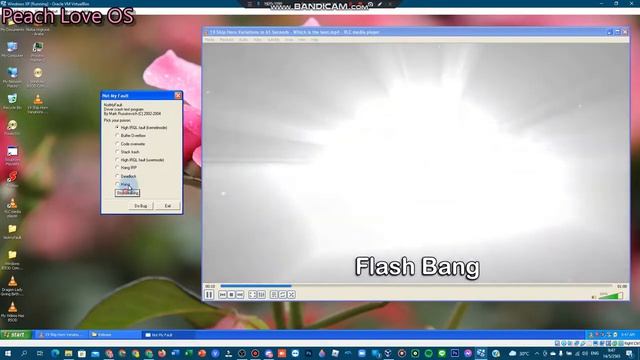Screen dimensions: 640x360
Task: Select Code overwrite option
Action: [130, 144]
